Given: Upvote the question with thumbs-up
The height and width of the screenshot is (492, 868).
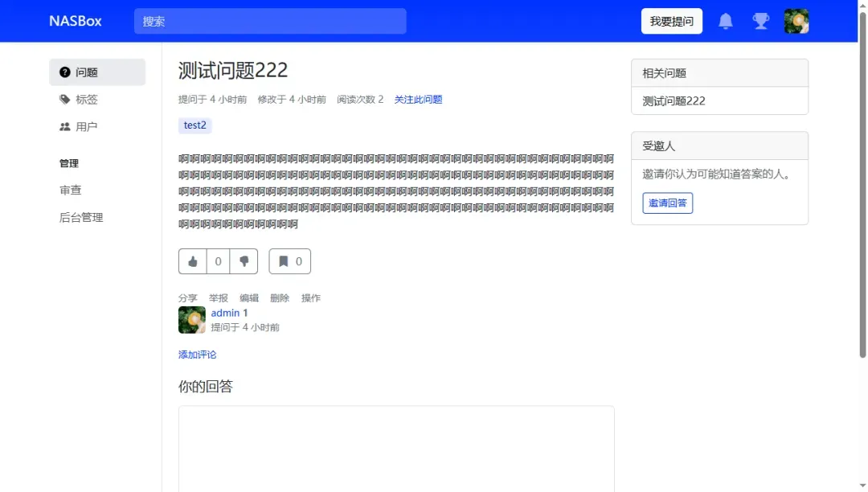Looking at the screenshot, I should (x=193, y=261).
